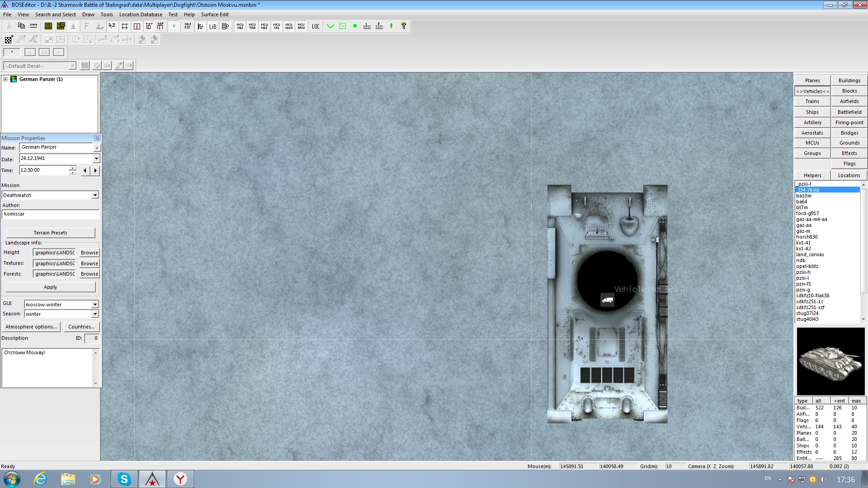Open the Default Decal dropdown
Screen dimensions: 868x488
(x=72, y=66)
